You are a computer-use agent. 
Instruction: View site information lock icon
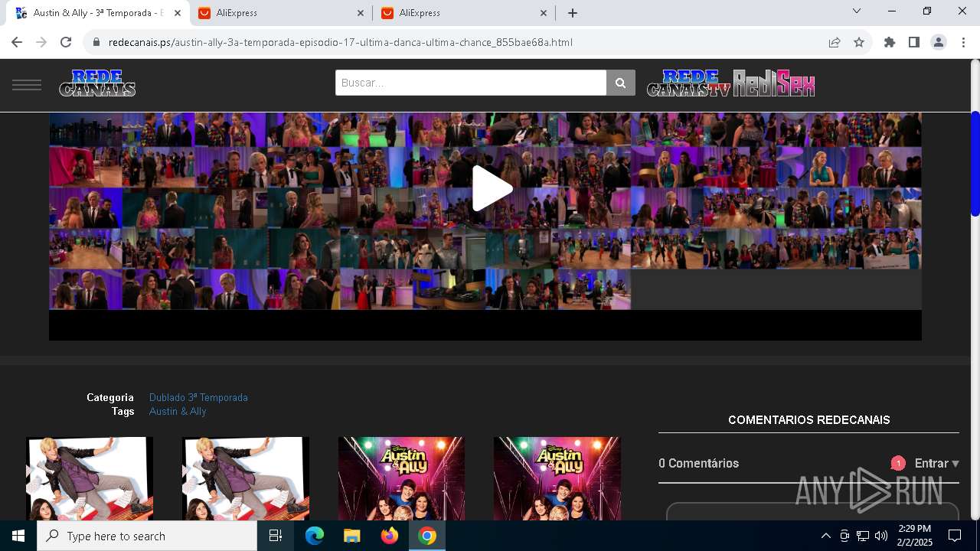pyautogui.click(x=96, y=42)
